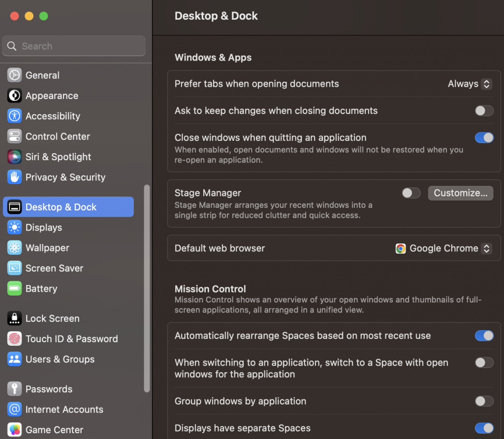This screenshot has width=504, height=439.
Task: Click the Customize button for Stage Manager
Action: click(460, 193)
